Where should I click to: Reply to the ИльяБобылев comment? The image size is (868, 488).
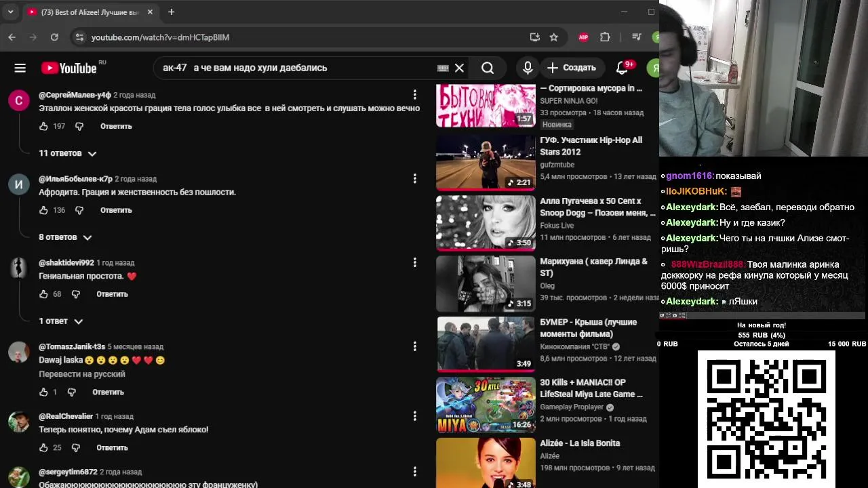116,210
